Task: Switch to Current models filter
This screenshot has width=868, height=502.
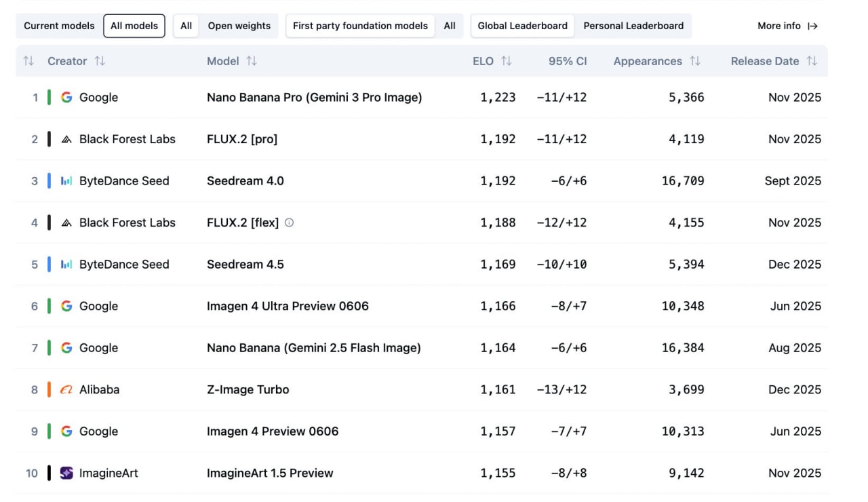Action: (x=59, y=26)
